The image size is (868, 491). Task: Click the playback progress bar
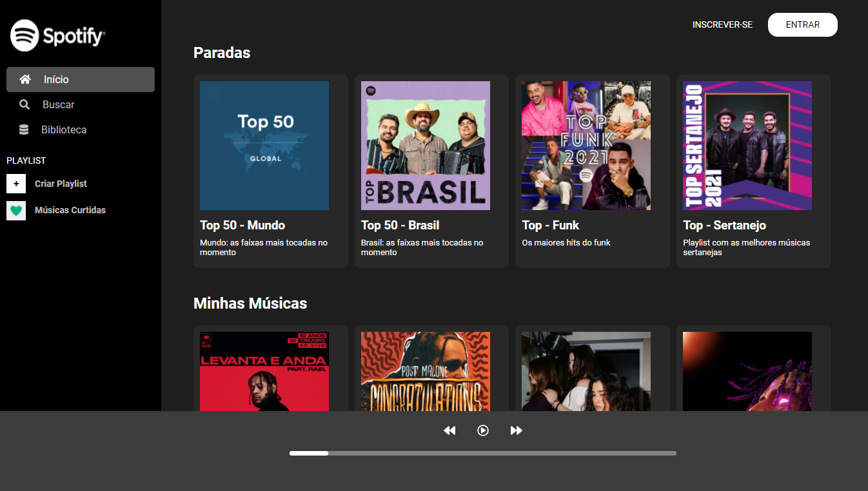pyautogui.click(x=482, y=453)
